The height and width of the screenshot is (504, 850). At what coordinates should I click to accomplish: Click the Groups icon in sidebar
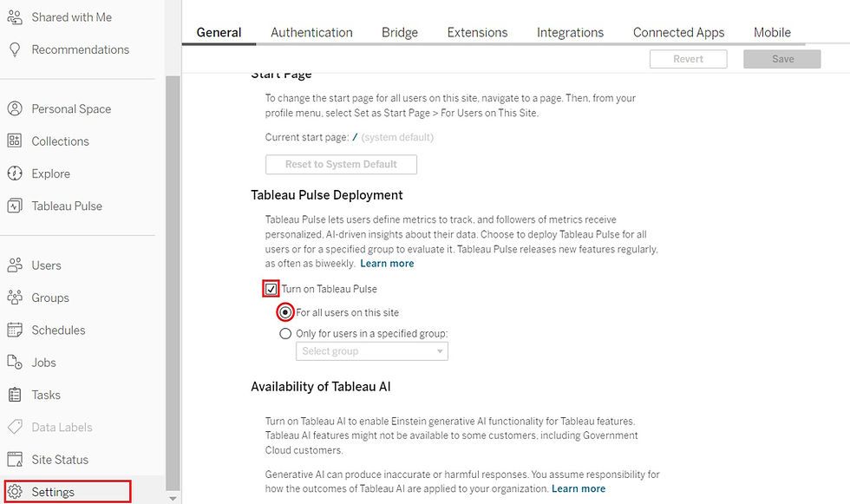[15, 298]
